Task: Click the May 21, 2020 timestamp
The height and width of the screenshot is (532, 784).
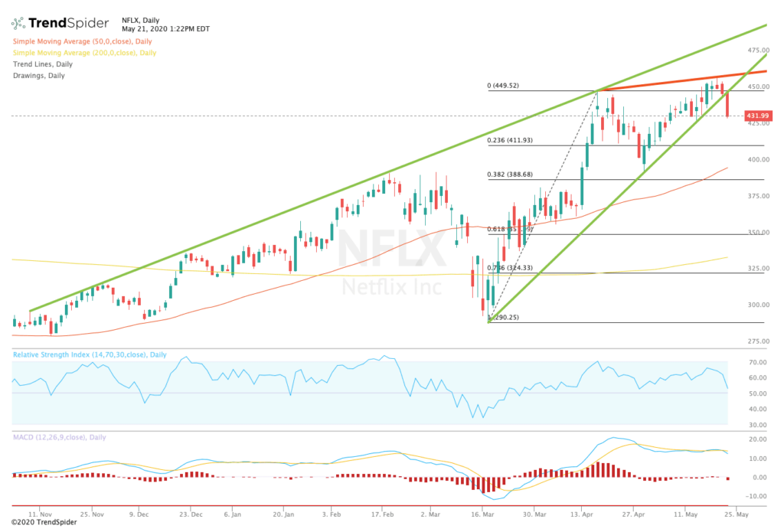Action: coord(165,29)
